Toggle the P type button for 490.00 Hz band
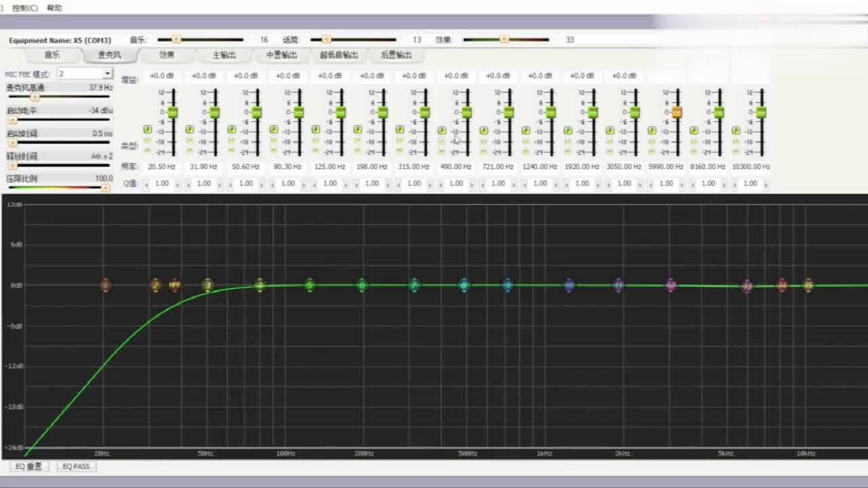The width and height of the screenshot is (868, 488). coord(441,130)
